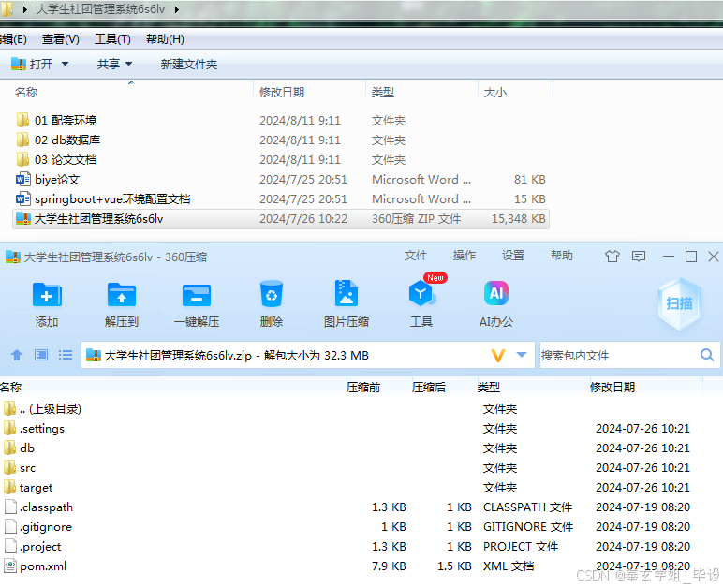Click the 一键解压 one-click extract icon
The width and height of the screenshot is (723, 588).
click(197, 295)
